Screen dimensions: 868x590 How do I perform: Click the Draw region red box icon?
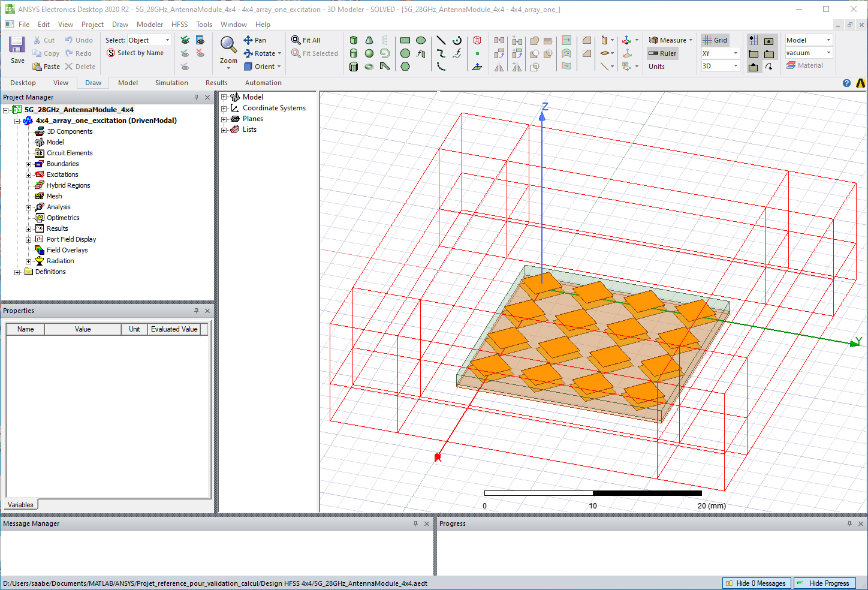(477, 40)
